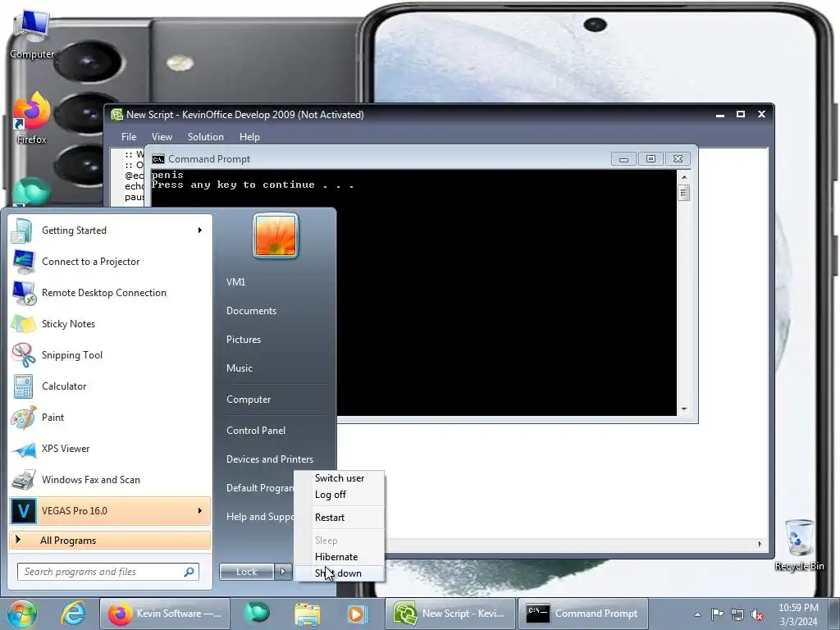Image resolution: width=840 pixels, height=630 pixels.
Task: Open Help menu in KevinOffice Develop
Action: pyautogui.click(x=249, y=137)
